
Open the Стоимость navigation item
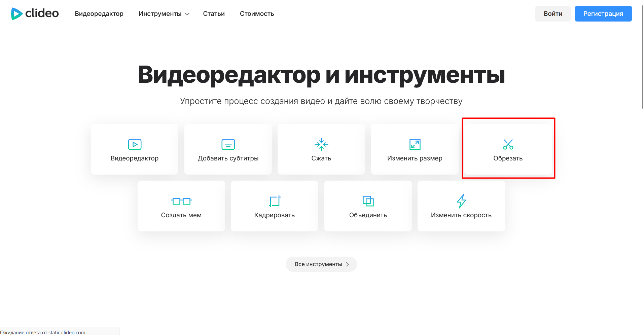point(257,13)
